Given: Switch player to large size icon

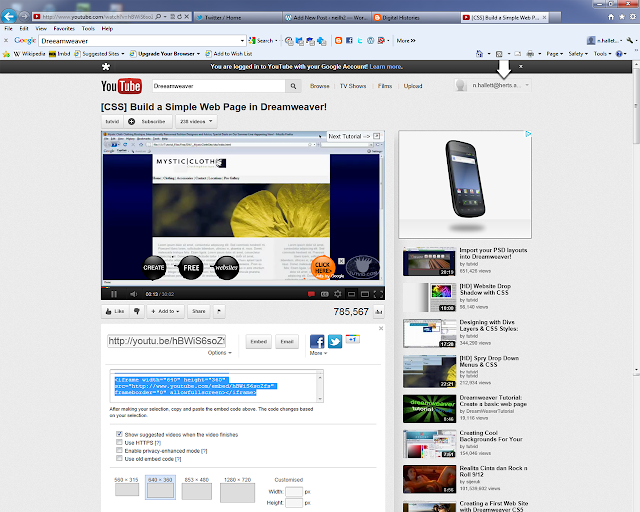Looking at the screenshot, I should (x=365, y=294).
